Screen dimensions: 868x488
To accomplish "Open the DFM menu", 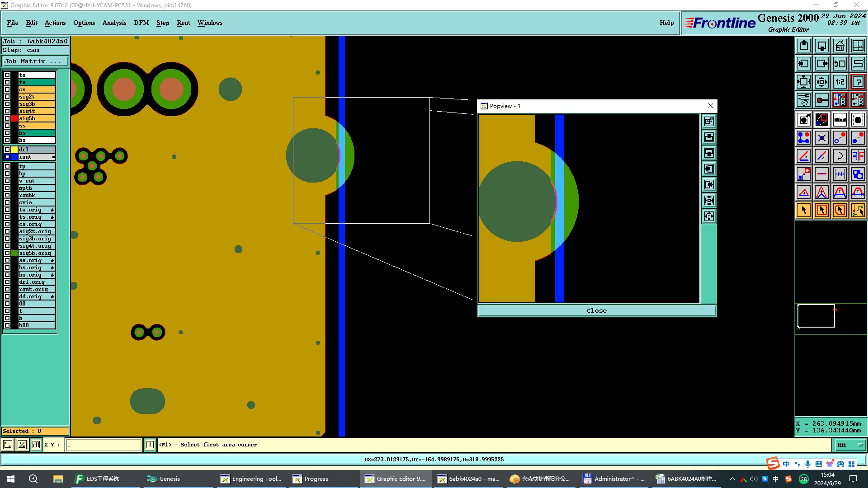I will pyautogui.click(x=141, y=23).
